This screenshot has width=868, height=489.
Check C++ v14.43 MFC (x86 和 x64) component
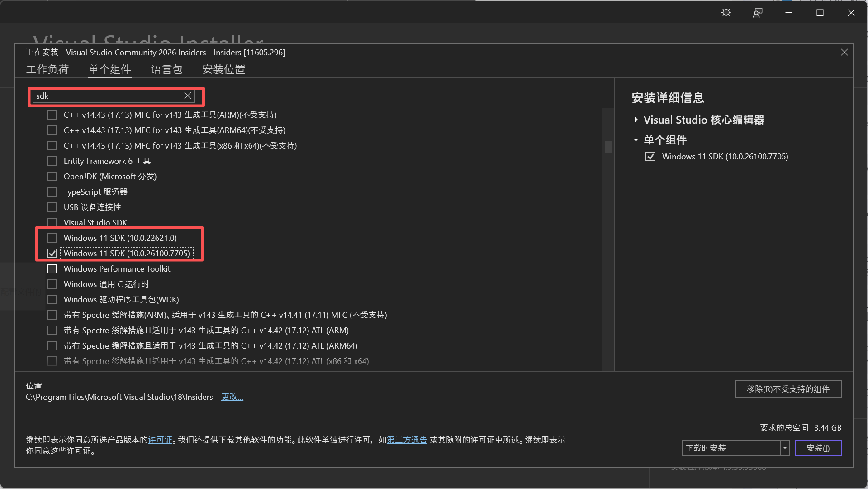[52, 146]
